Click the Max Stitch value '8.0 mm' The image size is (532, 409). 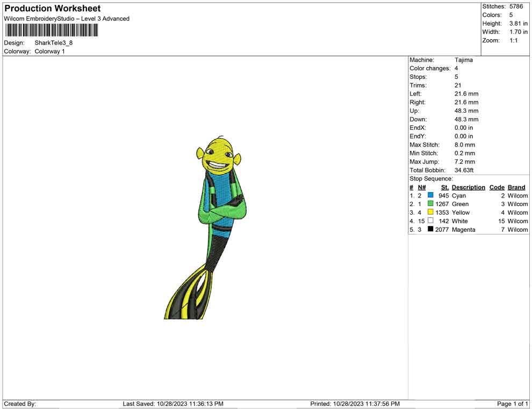point(465,144)
